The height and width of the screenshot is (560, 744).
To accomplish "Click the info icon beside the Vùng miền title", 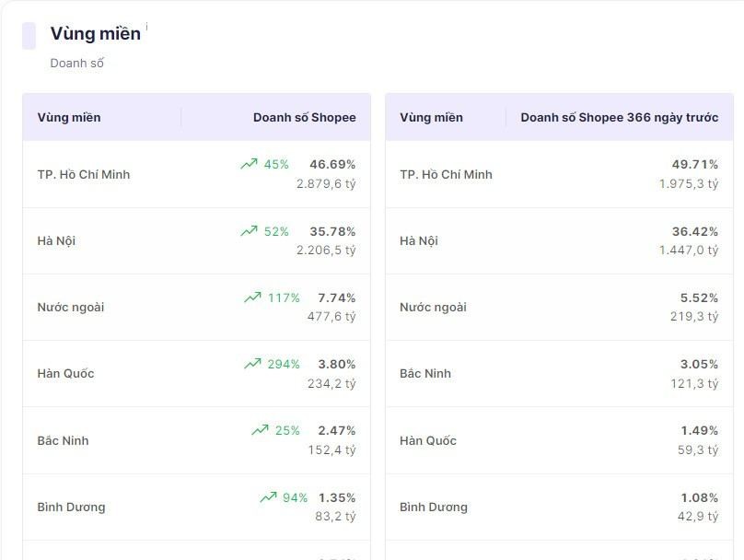I will pyautogui.click(x=146, y=26).
